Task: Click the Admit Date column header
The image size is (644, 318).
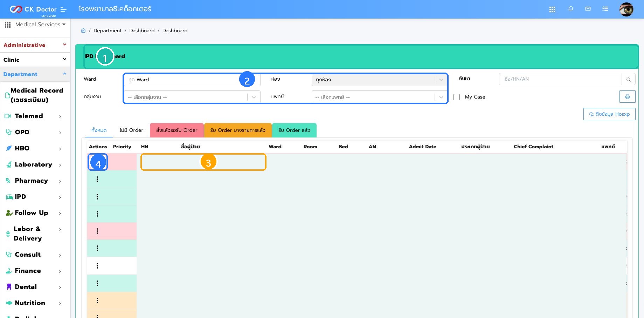Action: pos(422,147)
